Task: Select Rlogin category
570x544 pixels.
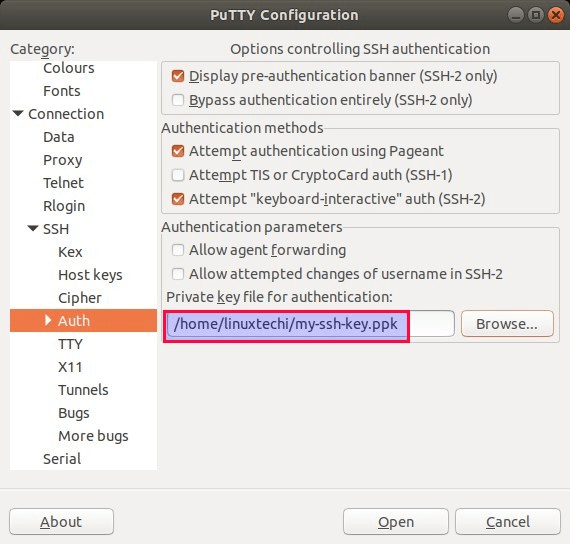Action: [x=64, y=206]
